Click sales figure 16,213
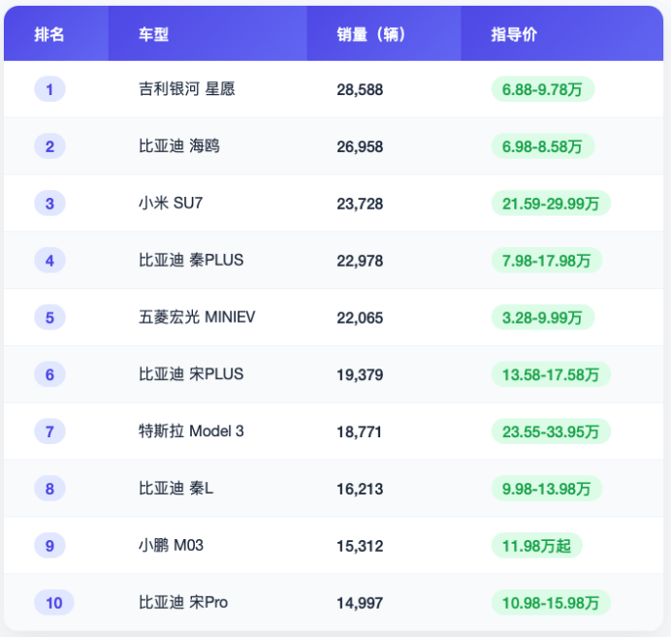Image resolution: width=672 pixels, height=637 pixels. (360, 489)
